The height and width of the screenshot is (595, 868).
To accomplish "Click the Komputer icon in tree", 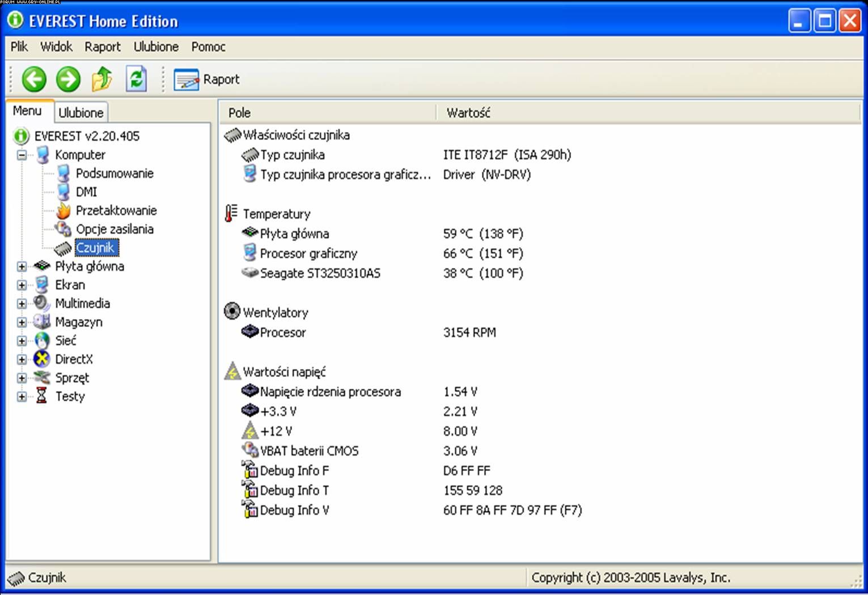I will pos(43,155).
